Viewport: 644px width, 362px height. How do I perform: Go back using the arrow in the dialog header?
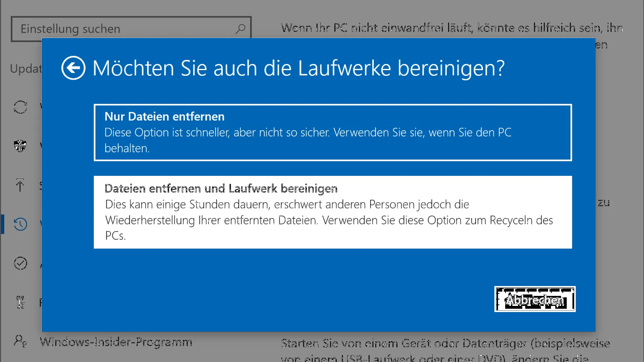point(73,68)
